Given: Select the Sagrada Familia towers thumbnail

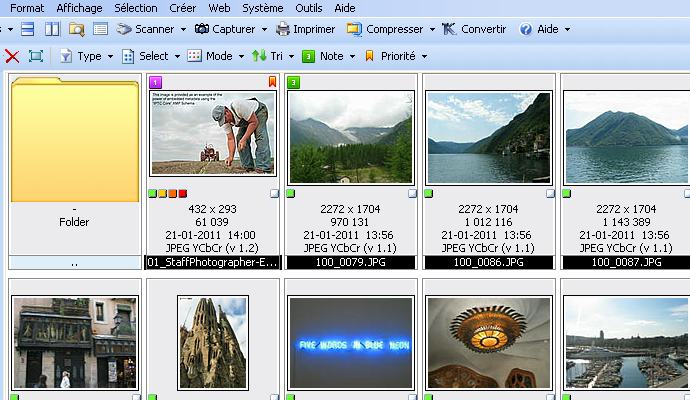Looking at the screenshot, I should click(213, 343).
